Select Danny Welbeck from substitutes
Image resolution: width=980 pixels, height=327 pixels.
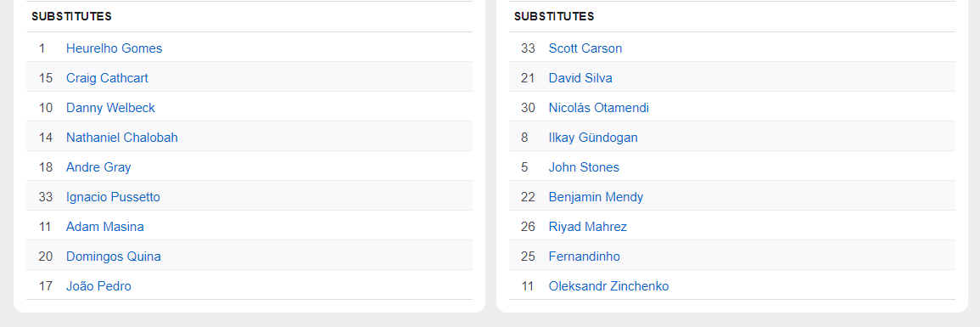pos(110,108)
